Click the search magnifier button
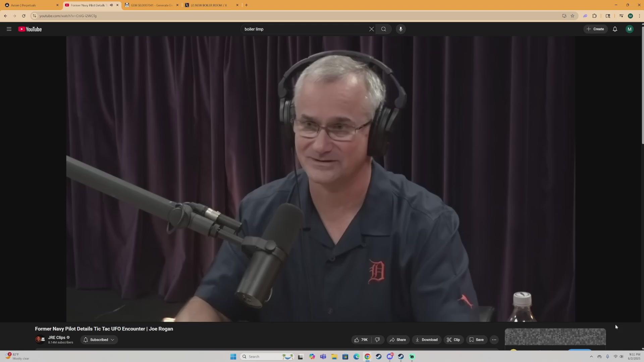Image resolution: width=644 pixels, height=362 pixels. (383, 29)
